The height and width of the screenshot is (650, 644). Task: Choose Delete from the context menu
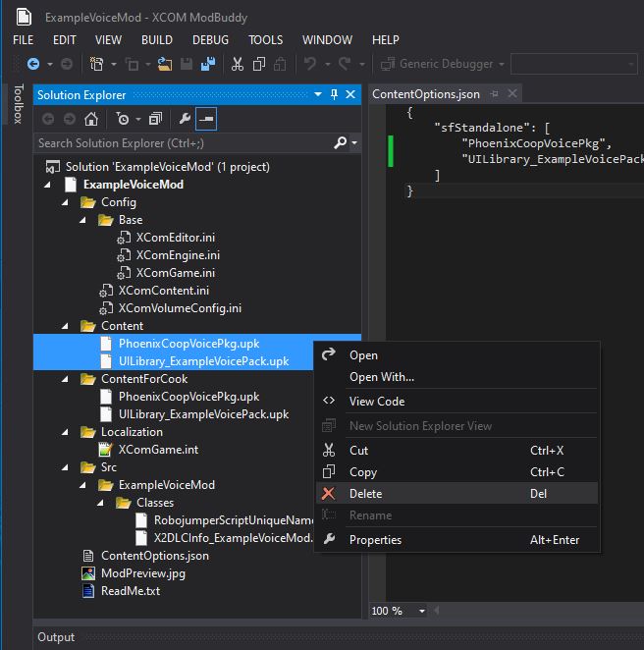456,493
